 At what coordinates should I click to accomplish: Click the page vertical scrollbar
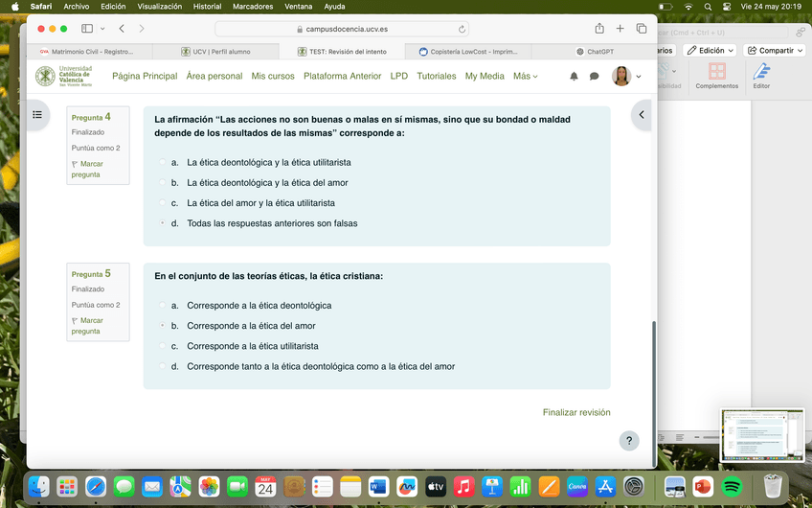click(x=654, y=393)
